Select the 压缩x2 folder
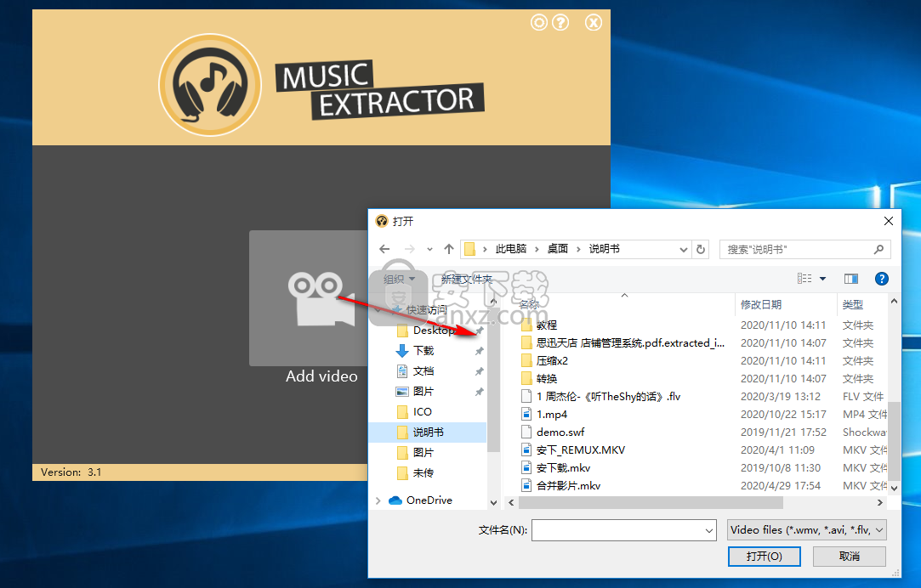Image resolution: width=921 pixels, height=588 pixels. (552, 361)
